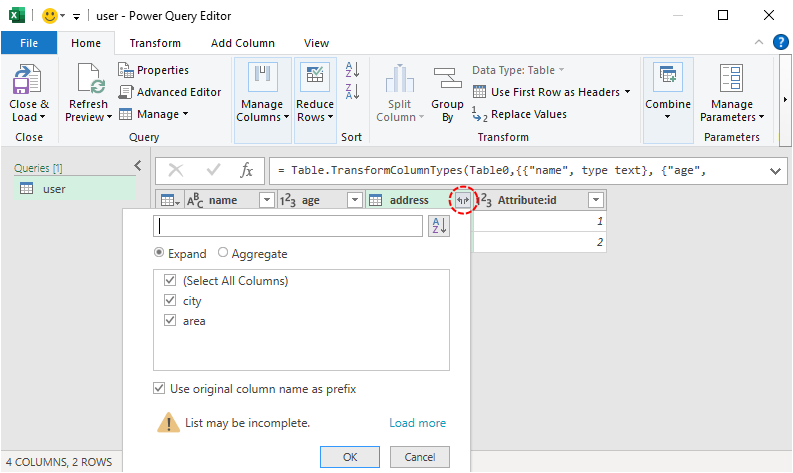Click the Manage Parameters icon
The width and height of the screenshot is (793, 473).
point(731,78)
